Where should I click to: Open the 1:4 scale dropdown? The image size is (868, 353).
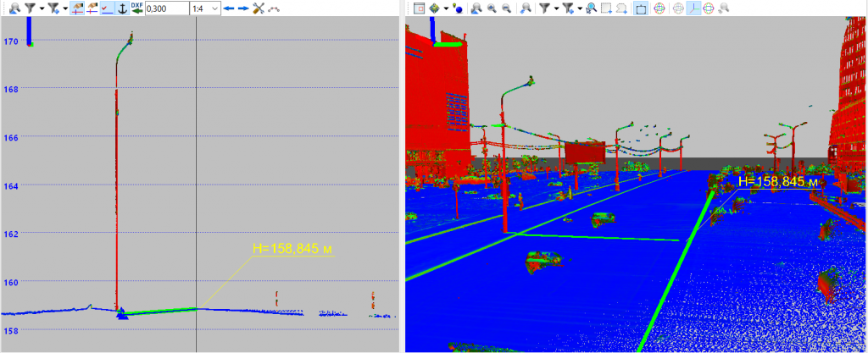205,8
